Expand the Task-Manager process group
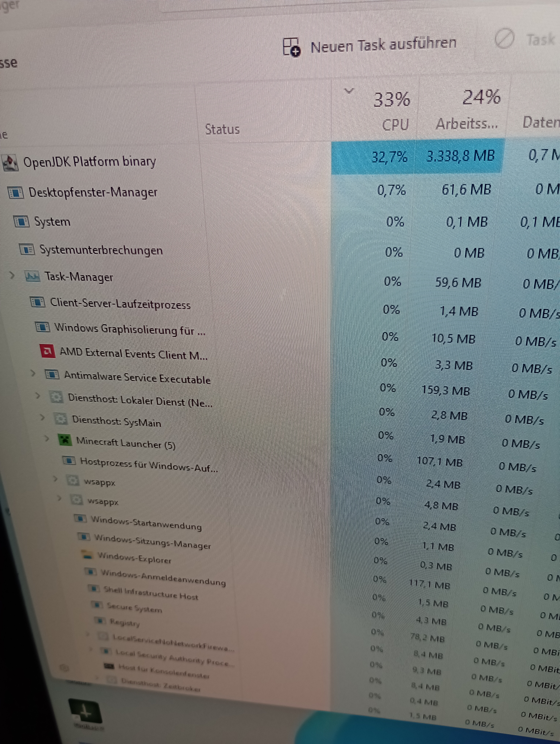This screenshot has height=744, width=560. click(x=12, y=276)
